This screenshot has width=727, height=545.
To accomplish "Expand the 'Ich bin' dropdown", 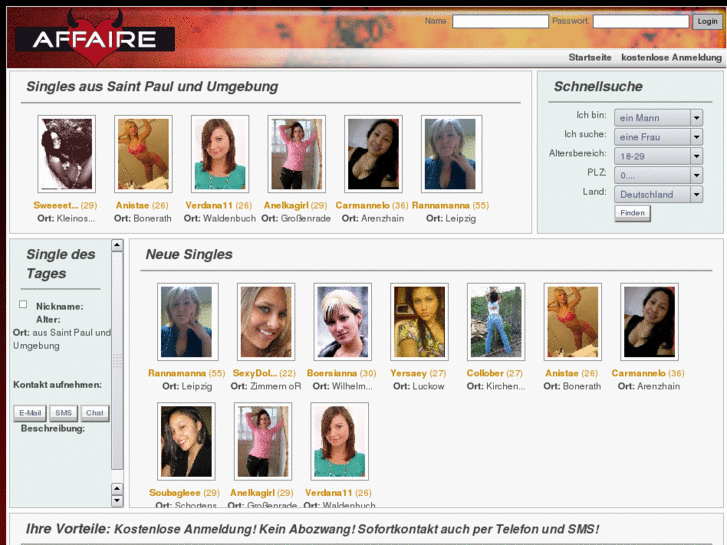I will [658, 117].
